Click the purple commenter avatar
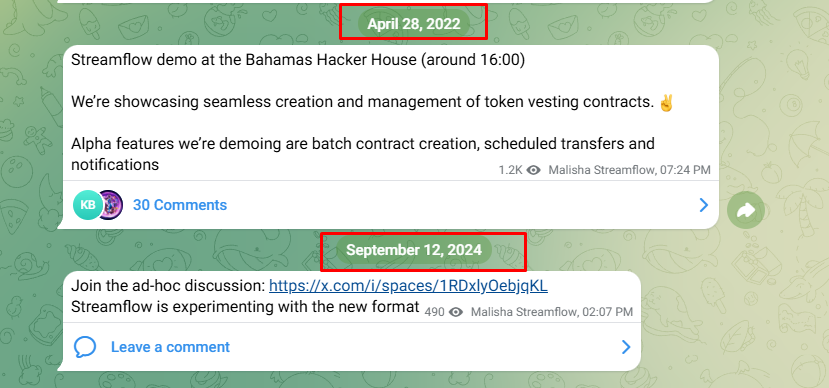829x388 pixels. click(110, 205)
